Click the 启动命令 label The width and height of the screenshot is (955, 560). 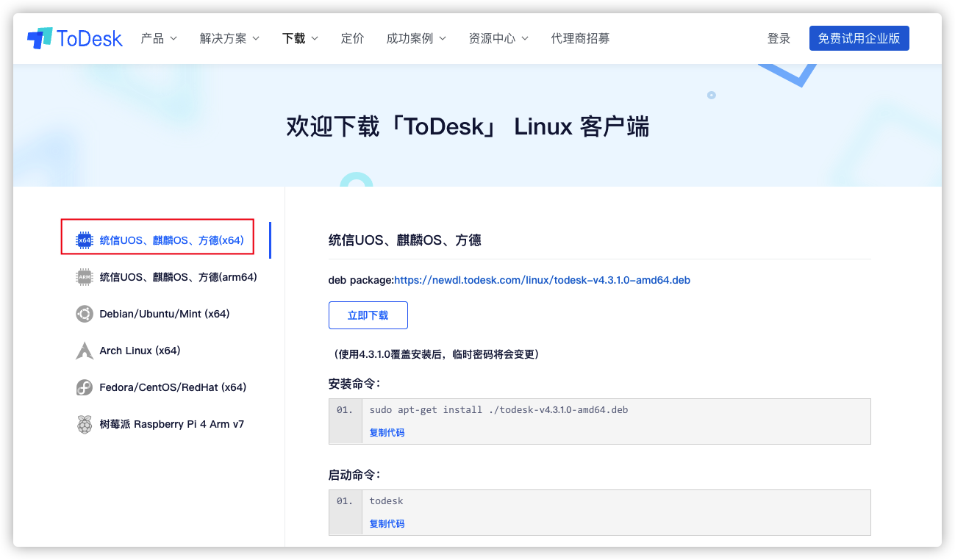(354, 475)
